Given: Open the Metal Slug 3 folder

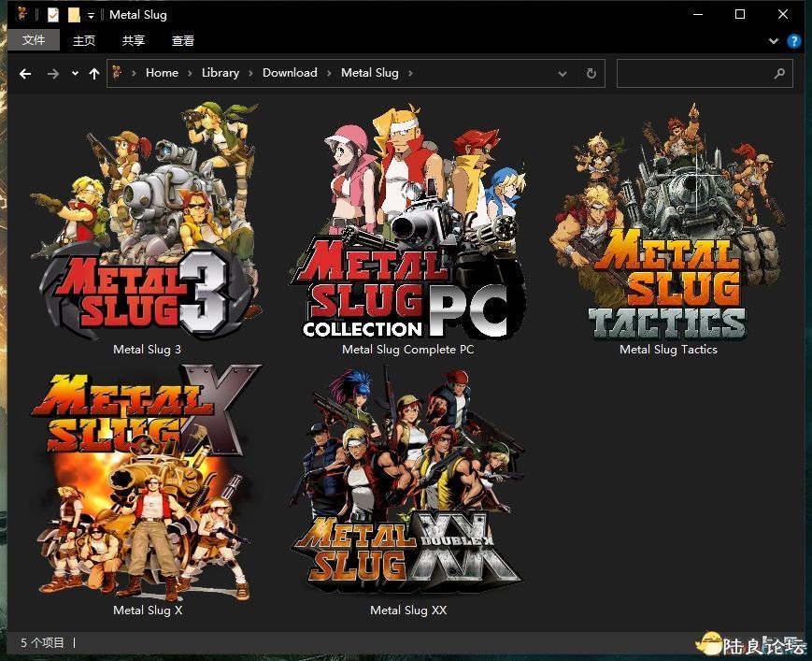Looking at the screenshot, I should [147, 224].
